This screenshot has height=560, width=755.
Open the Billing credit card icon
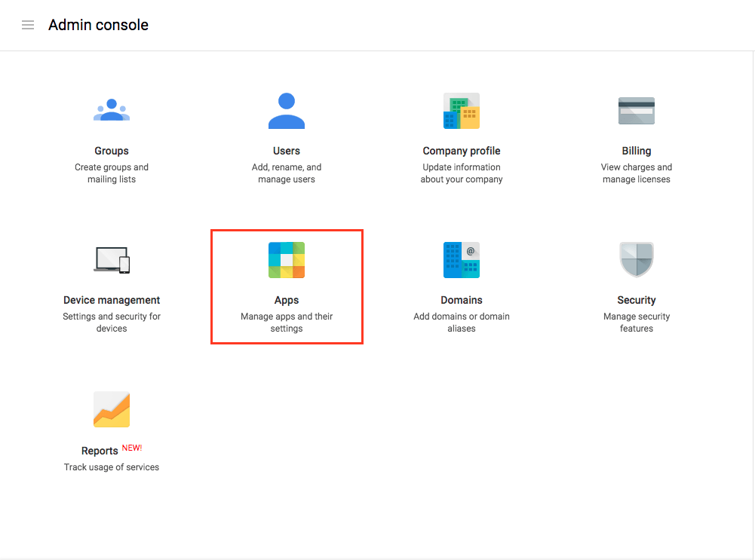click(x=637, y=110)
